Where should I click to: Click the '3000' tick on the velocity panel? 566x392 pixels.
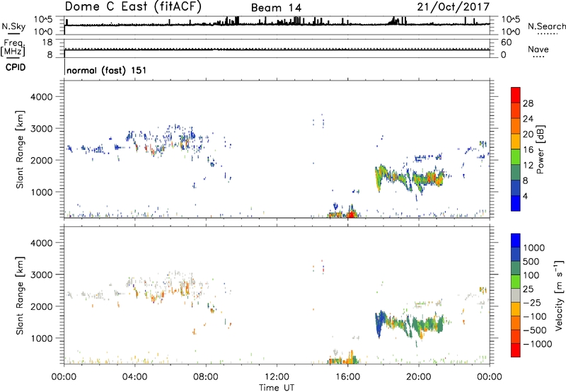pyautogui.click(x=41, y=275)
